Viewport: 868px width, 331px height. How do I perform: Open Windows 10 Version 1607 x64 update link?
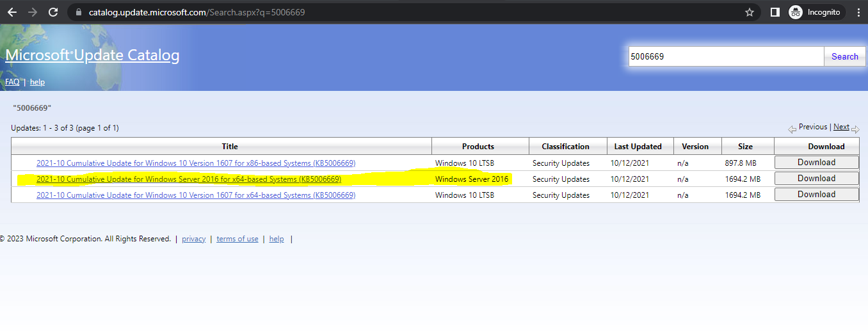[x=196, y=195]
